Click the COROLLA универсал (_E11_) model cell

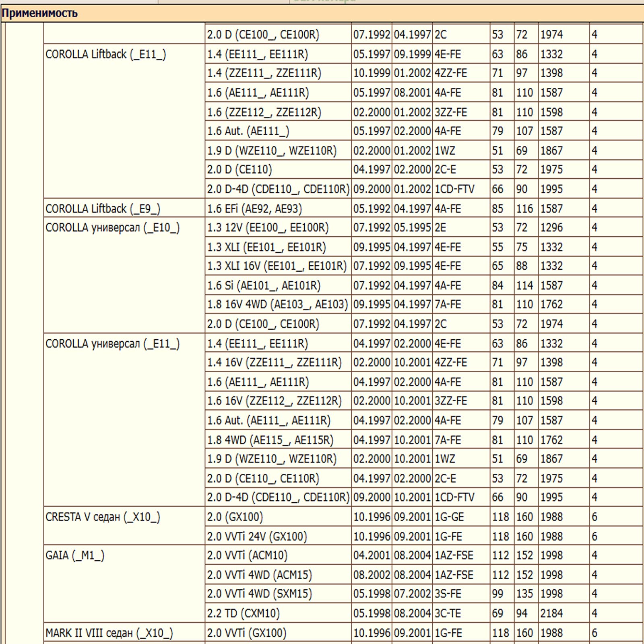click(112, 344)
